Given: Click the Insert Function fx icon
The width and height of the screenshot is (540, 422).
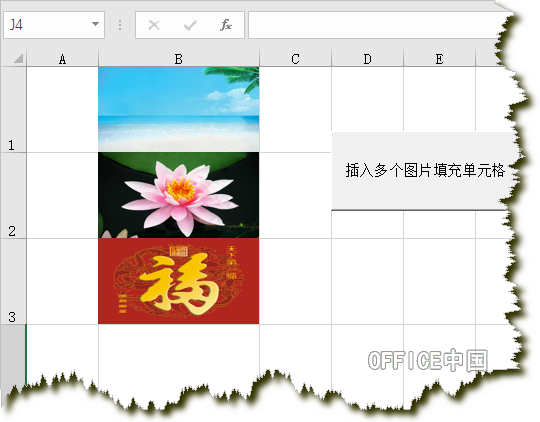Looking at the screenshot, I should [226, 25].
